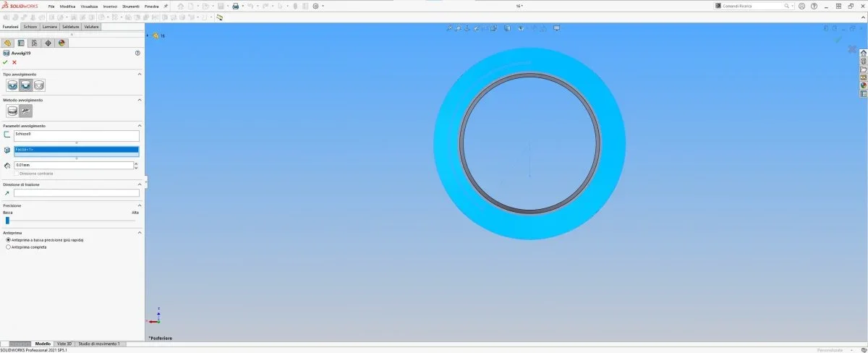Click the print icon in top toolbar
868x353 pixels.
235,6
